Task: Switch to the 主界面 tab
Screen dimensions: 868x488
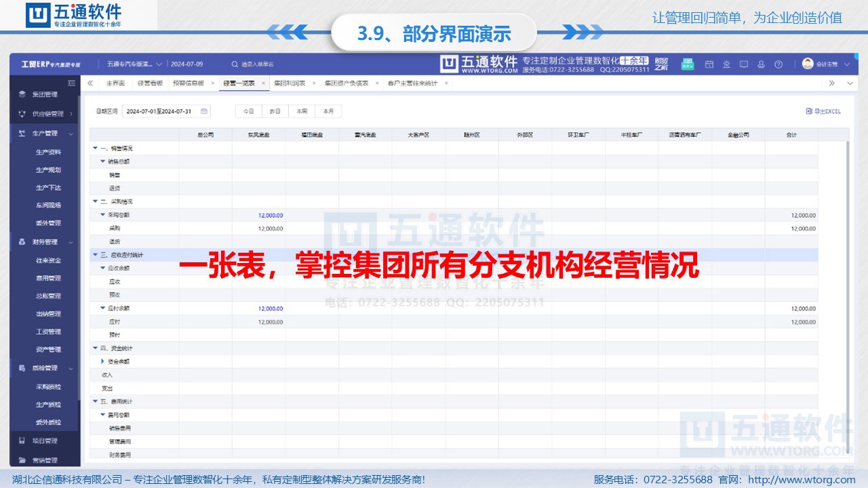Action: [115, 83]
